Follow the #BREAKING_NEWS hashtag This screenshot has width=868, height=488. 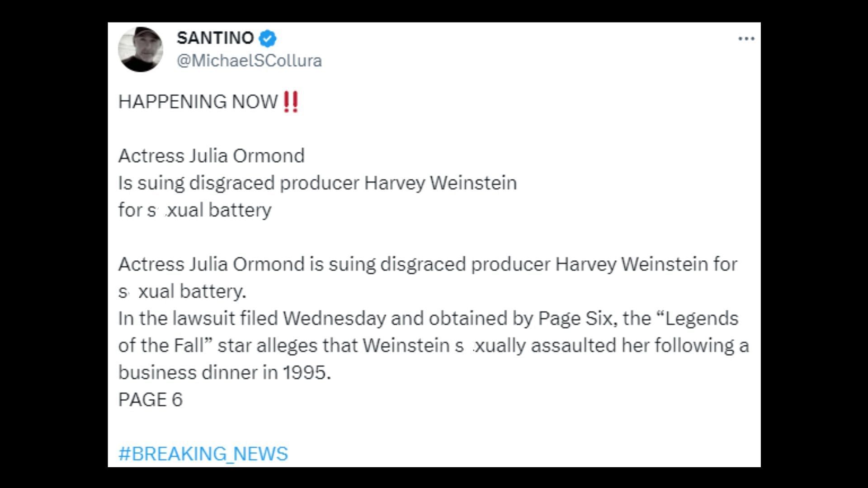pyautogui.click(x=203, y=454)
